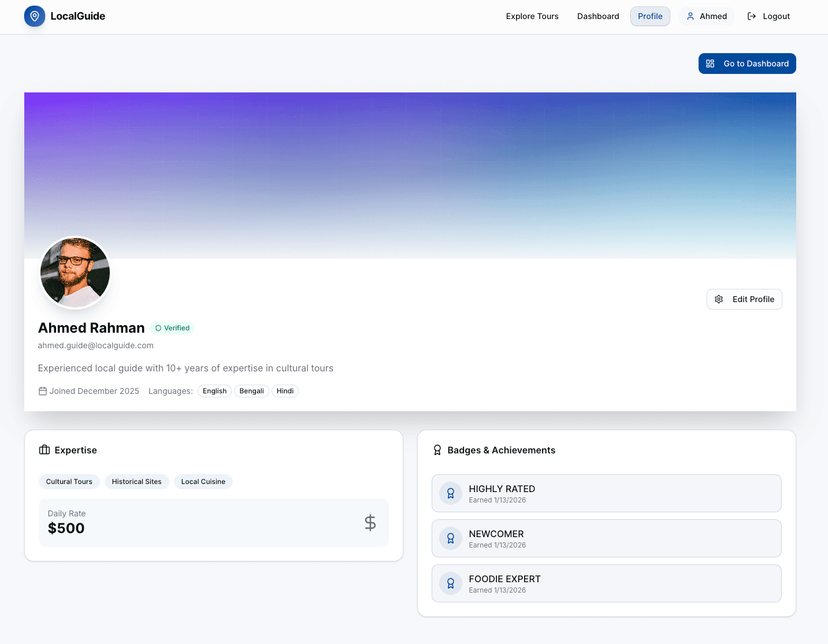Click the Go to Dashboard button
This screenshot has height=644, width=828.
click(x=747, y=64)
